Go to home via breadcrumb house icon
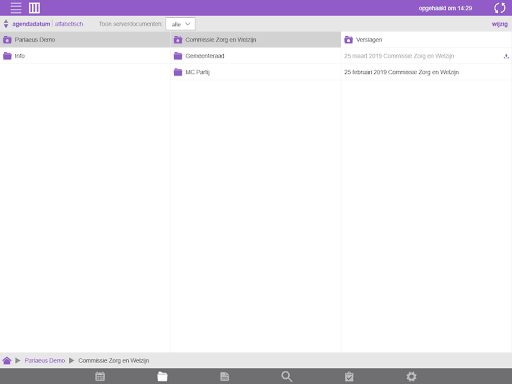This screenshot has height=384, width=512. (7, 360)
